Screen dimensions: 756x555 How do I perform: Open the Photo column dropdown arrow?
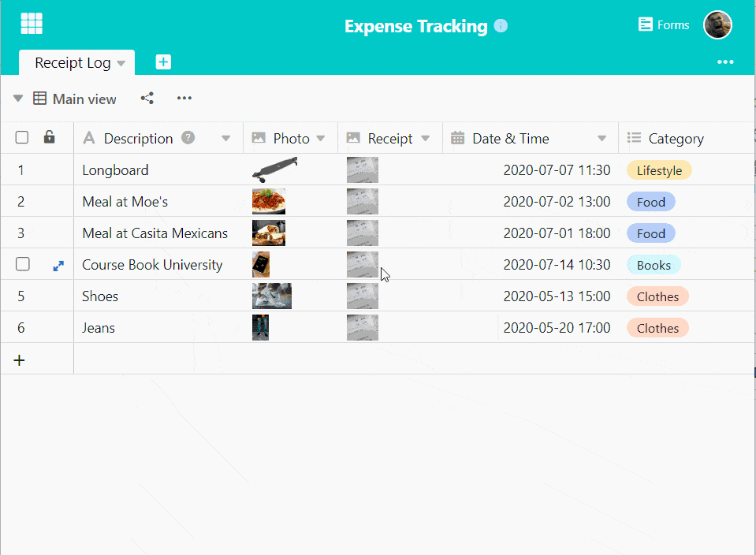point(321,139)
